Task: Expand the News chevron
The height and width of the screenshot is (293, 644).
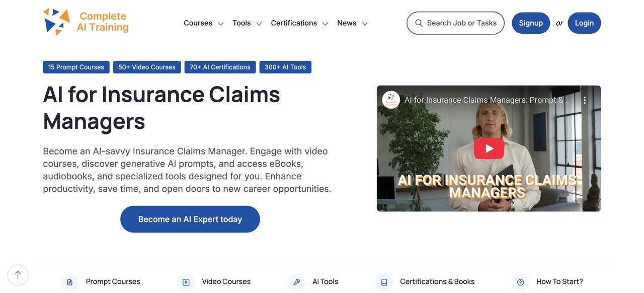Action: coord(365,24)
